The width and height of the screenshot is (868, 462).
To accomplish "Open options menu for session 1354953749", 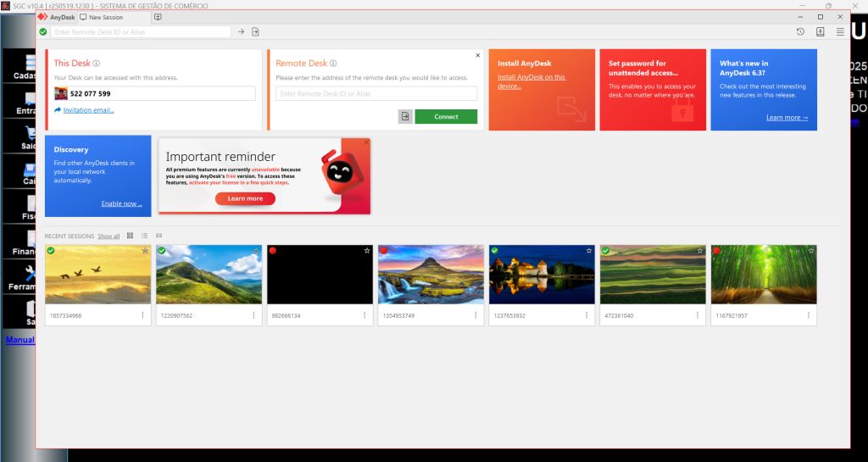I will (476, 315).
